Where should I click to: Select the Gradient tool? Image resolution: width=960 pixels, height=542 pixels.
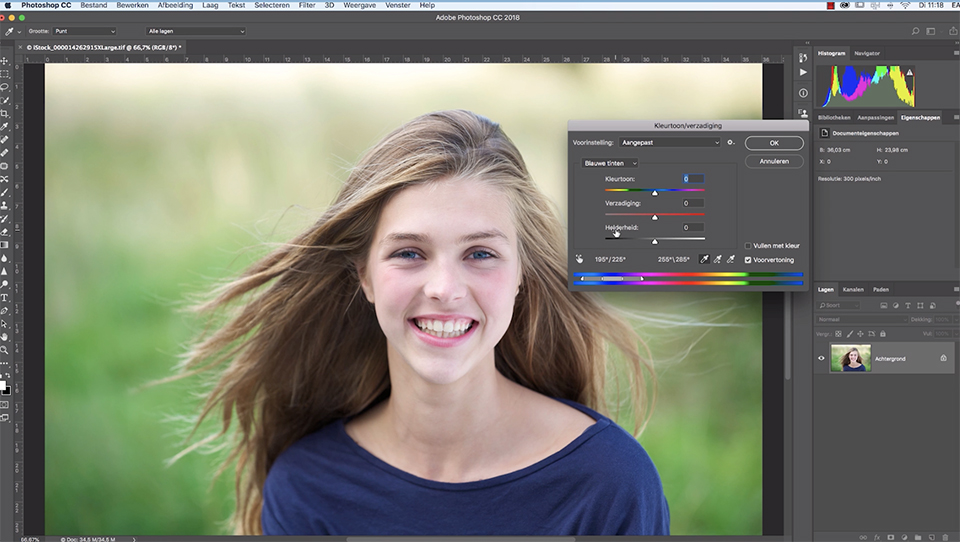[x=5, y=245]
